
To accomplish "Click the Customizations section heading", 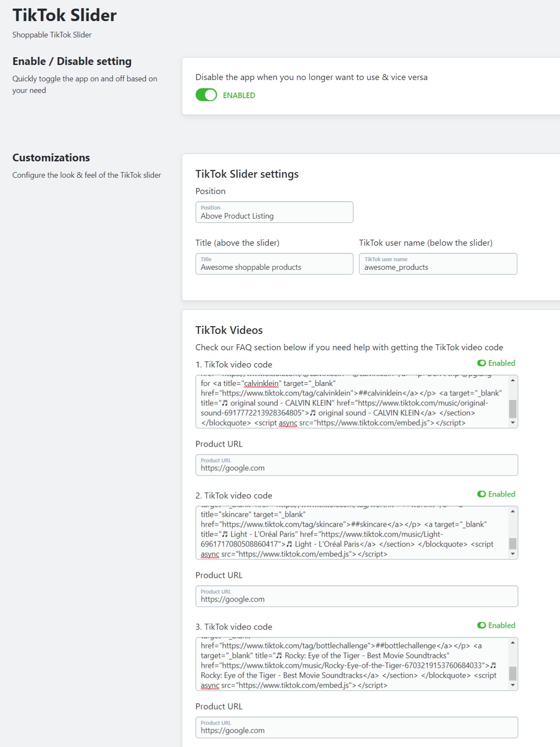I will [x=51, y=157].
